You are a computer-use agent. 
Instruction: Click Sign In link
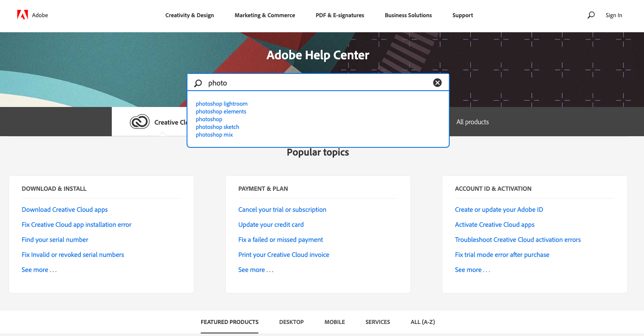pos(613,15)
